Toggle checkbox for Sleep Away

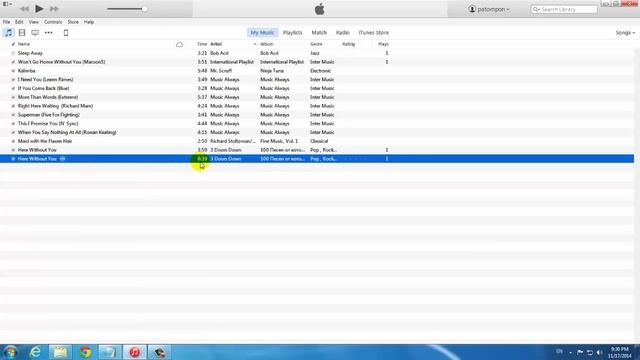pyautogui.click(x=13, y=53)
